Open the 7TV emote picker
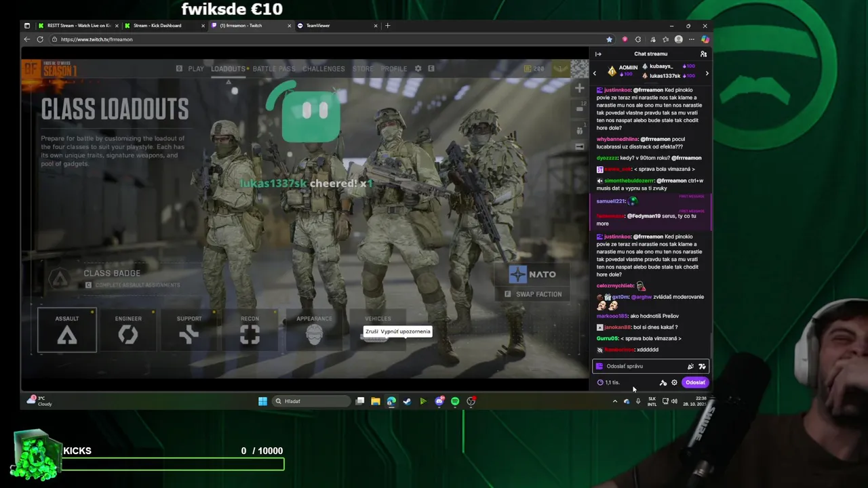 pos(702,366)
